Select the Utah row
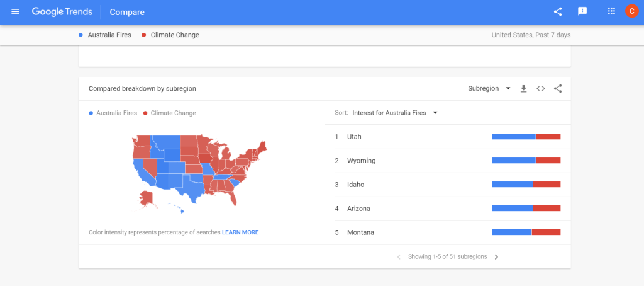Image resolution: width=644 pixels, height=286 pixels. [x=354, y=137]
